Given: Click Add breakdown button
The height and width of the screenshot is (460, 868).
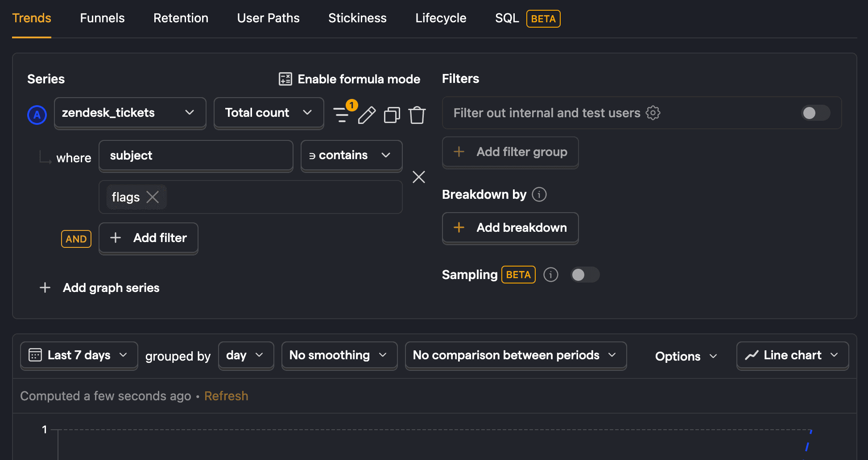Looking at the screenshot, I should 510,228.
